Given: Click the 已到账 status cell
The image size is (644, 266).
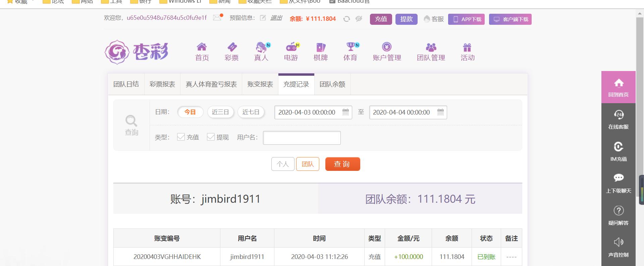Looking at the screenshot, I should click(x=486, y=257).
